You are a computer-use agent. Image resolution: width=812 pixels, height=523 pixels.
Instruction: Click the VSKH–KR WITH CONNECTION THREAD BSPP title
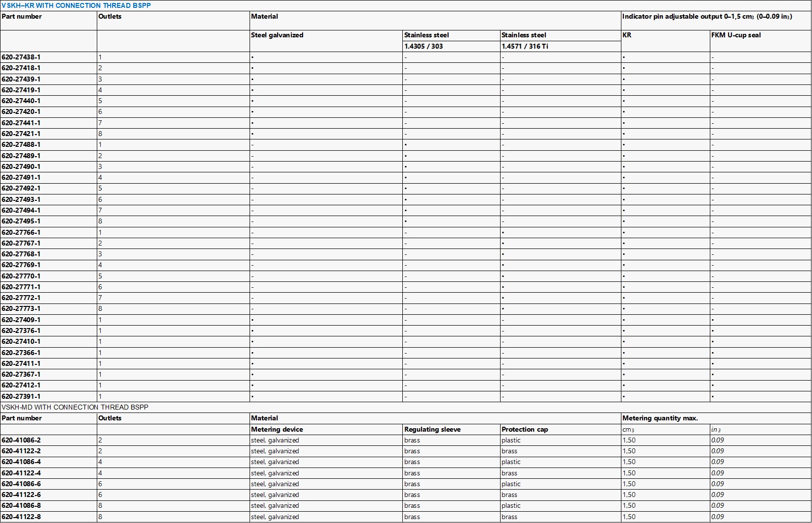click(x=76, y=5)
